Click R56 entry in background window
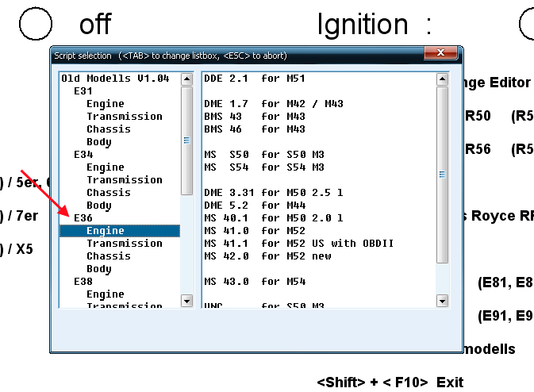Screen dimensions: 534x392 click(478, 149)
